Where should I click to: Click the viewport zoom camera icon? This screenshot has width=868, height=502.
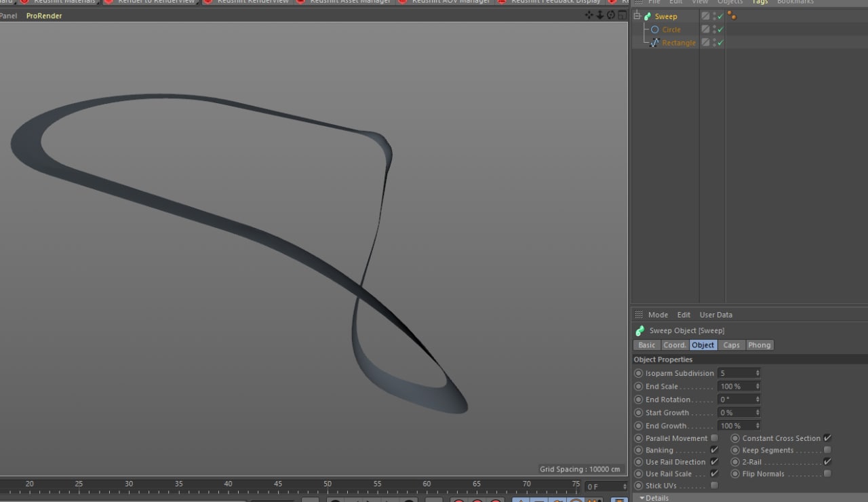[599, 15]
